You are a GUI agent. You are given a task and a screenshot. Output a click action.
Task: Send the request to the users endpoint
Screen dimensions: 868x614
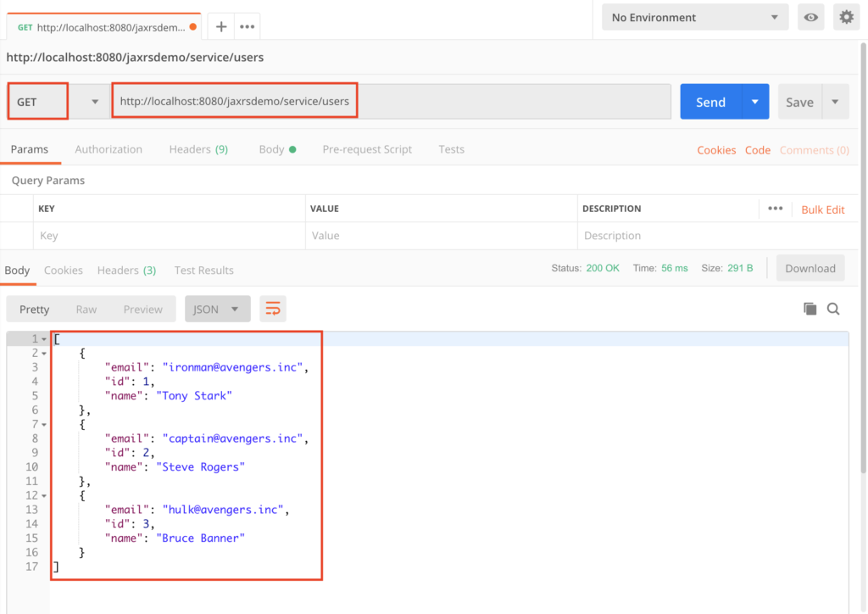coord(710,100)
